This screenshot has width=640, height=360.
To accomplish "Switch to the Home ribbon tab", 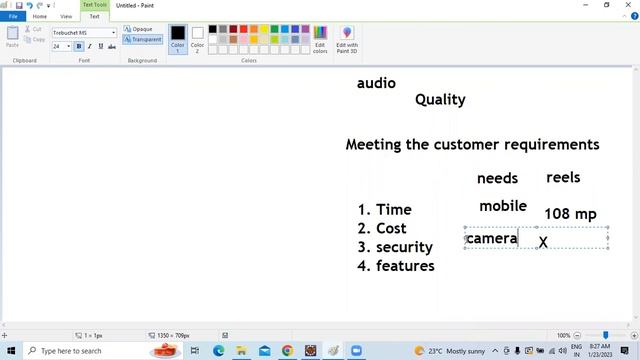I will pos(40,16).
